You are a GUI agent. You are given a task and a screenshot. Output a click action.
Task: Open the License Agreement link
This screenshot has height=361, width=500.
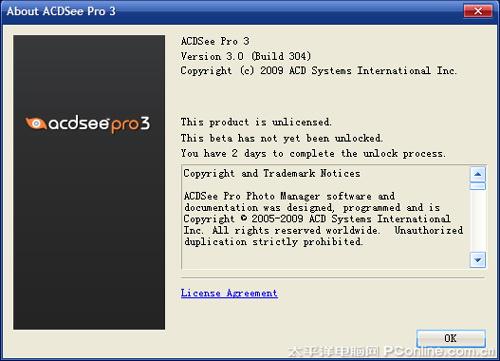[229, 293]
